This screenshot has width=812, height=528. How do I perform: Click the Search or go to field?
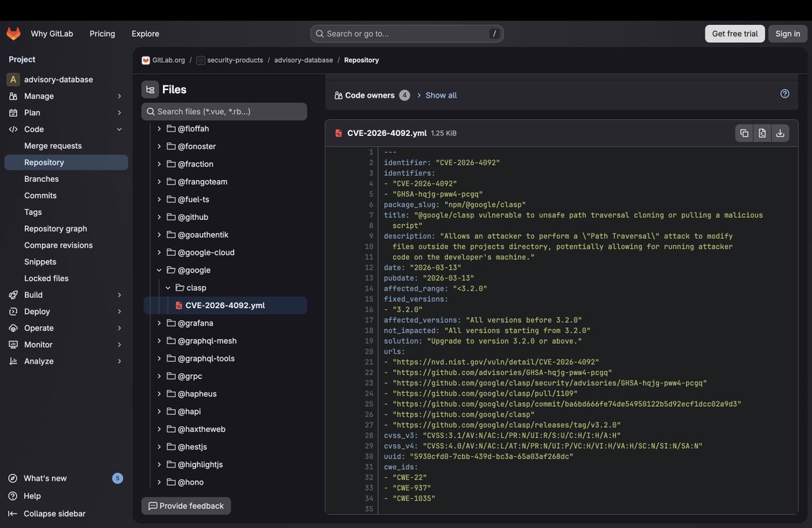(x=407, y=34)
